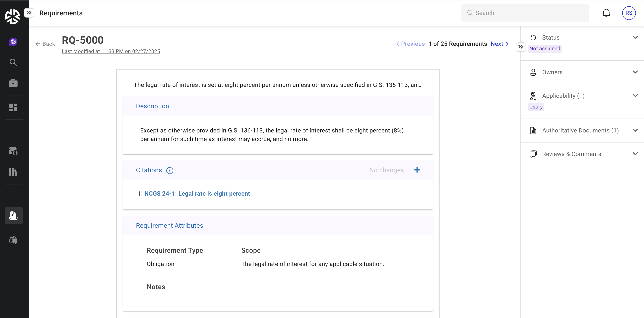This screenshot has height=318, width=644.
Task: Expand the Status section
Action: click(x=635, y=37)
